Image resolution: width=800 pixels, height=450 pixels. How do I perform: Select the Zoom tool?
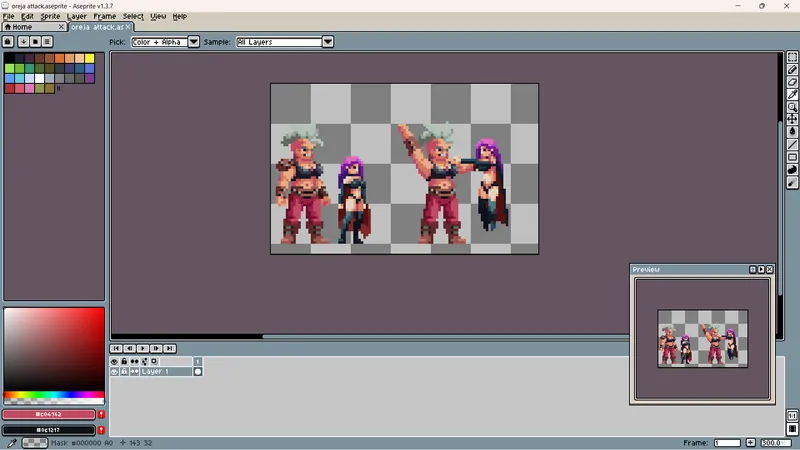tap(792, 107)
